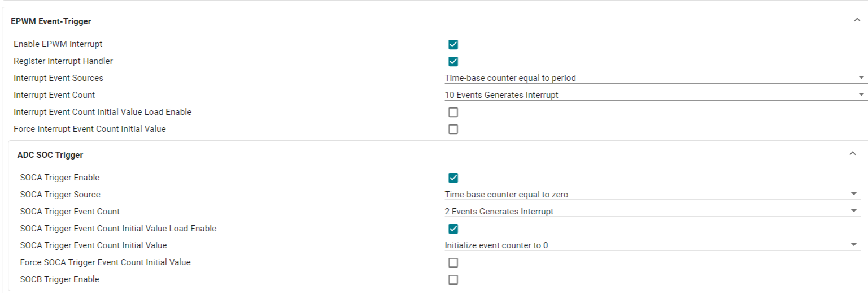Click the ADC SOC Trigger section title
Viewport: 868px width, 293px height.
point(50,155)
